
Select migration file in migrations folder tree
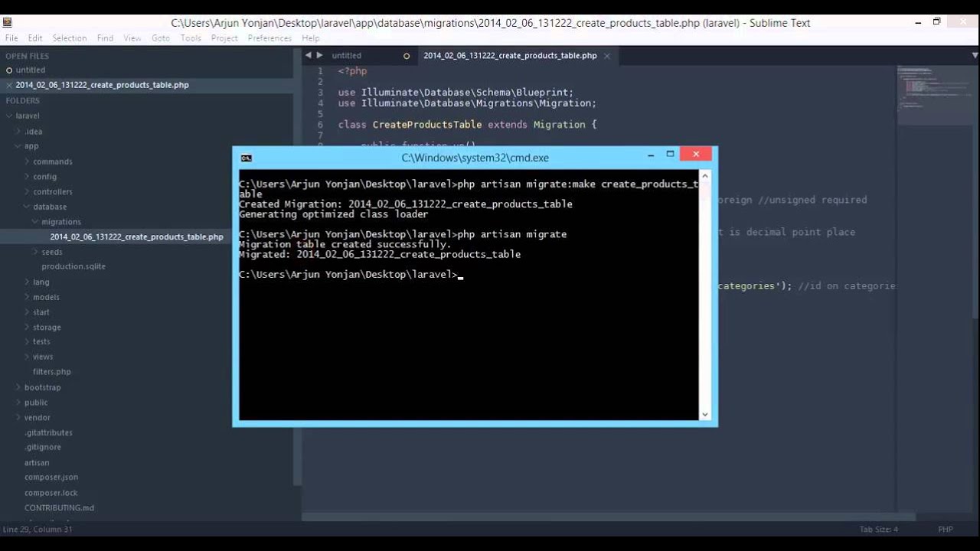click(136, 236)
